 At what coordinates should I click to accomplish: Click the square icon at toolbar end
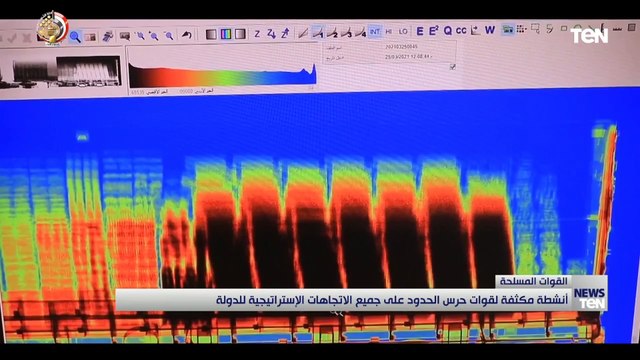tap(631, 27)
